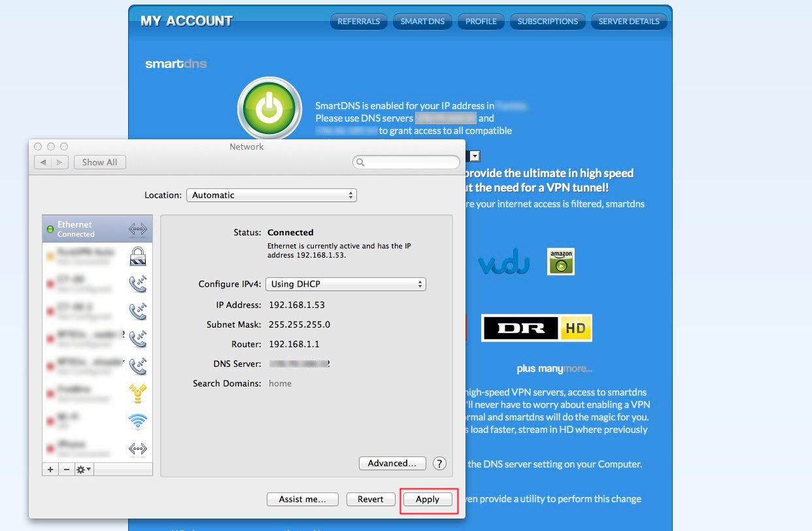Open the Configure IPv4 dropdown
This screenshot has height=531, width=812.
(x=346, y=284)
